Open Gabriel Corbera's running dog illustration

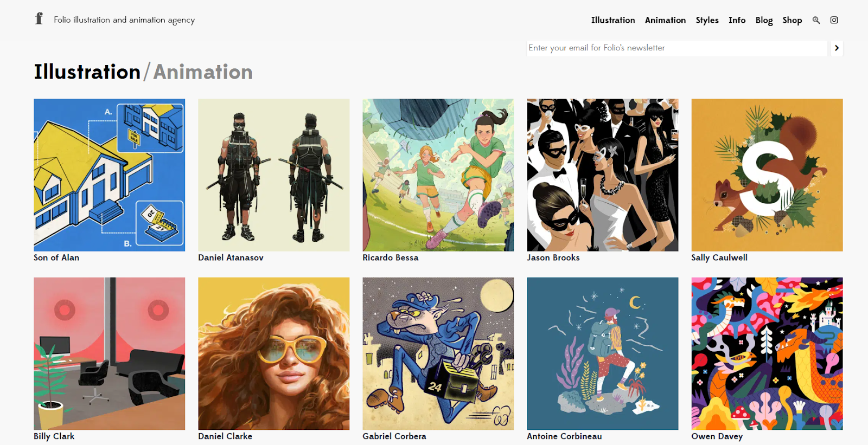[x=438, y=353]
